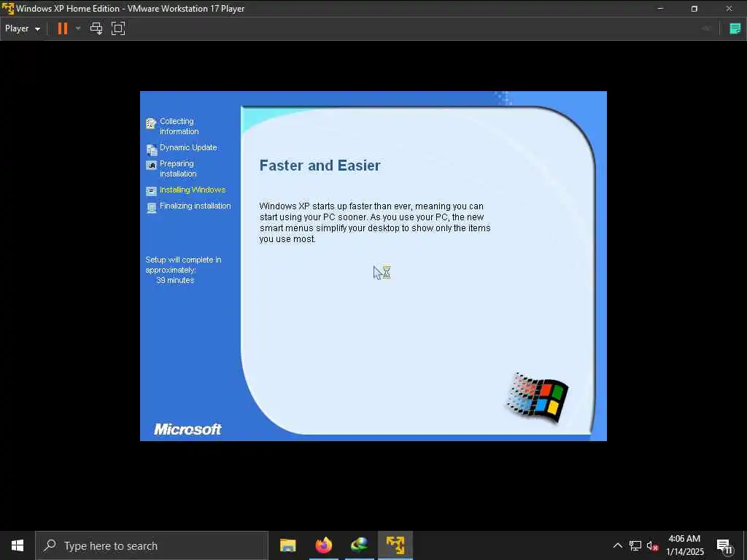Screen dimensions: 747x560
Task: Send Ctrl+Alt+Del to the VM
Action: (96, 28)
